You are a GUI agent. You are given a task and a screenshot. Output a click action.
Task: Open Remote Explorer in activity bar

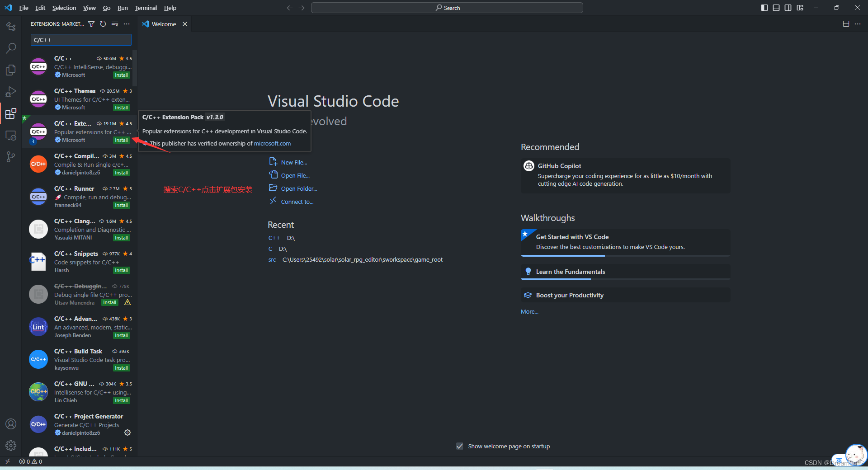11,135
